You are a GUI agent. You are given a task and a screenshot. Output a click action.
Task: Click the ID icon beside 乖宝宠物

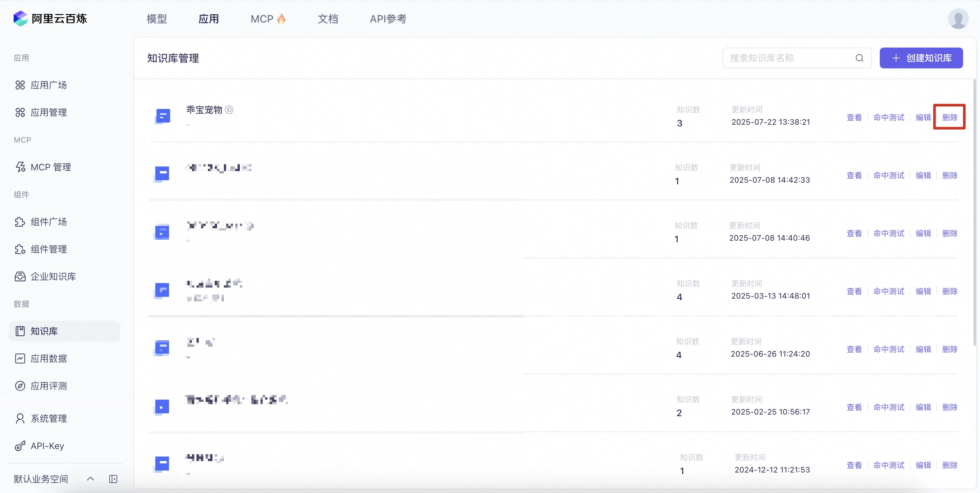coord(229,110)
